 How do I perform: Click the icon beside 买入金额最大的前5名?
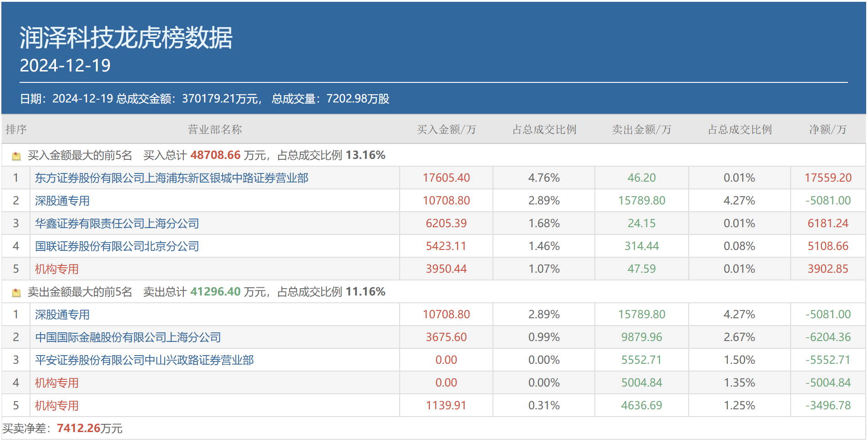pyautogui.click(x=16, y=156)
